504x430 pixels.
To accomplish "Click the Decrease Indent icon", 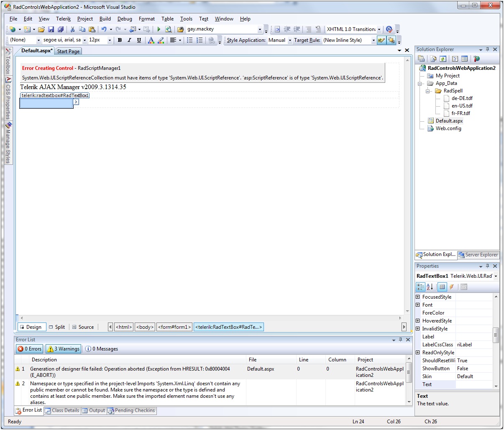I will (x=287, y=29).
